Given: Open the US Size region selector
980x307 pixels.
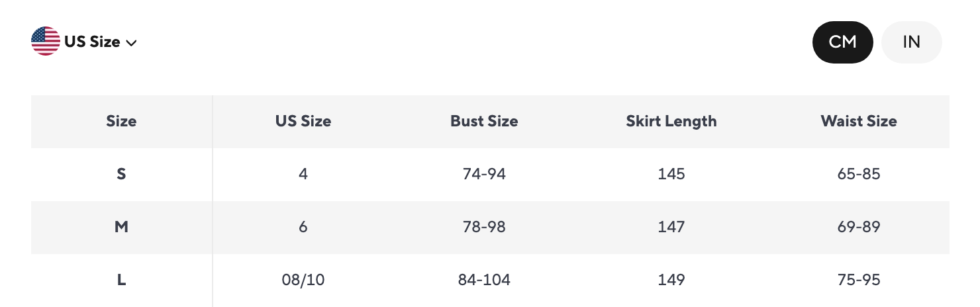Looking at the screenshot, I should pos(84,41).
